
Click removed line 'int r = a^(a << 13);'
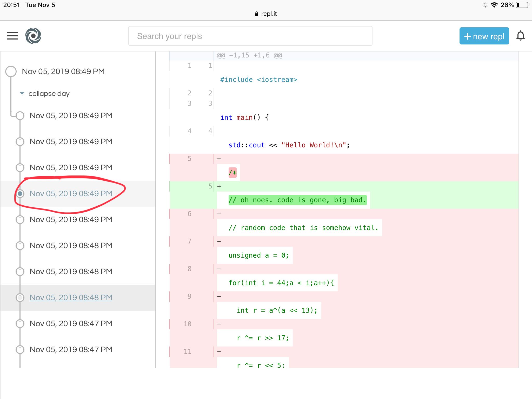[277, 310]
